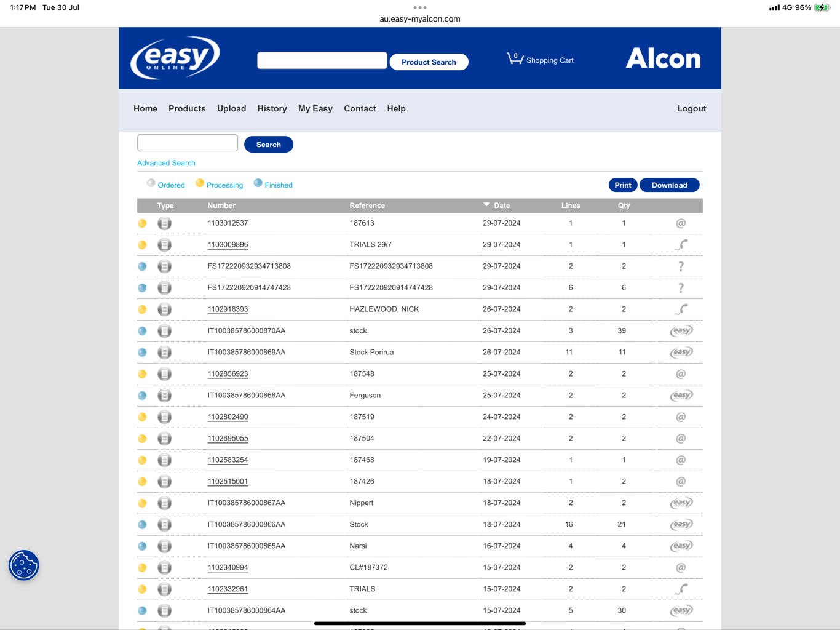This screenshot has height=630, width=840.
Task: Click finished status dot for Narsi order
Action: (x=142, y=546)
